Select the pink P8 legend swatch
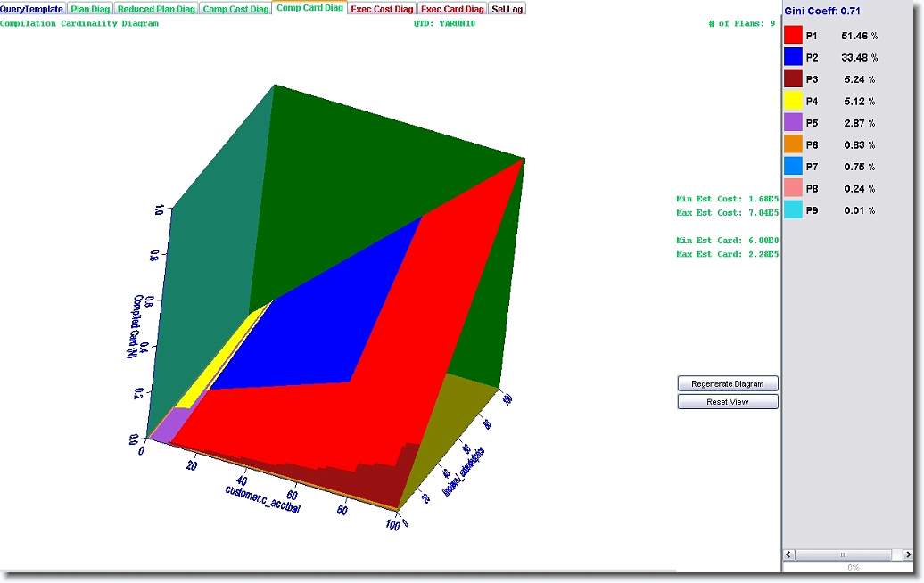The width and height of the screenshot is (924, 583). (793, 189)
